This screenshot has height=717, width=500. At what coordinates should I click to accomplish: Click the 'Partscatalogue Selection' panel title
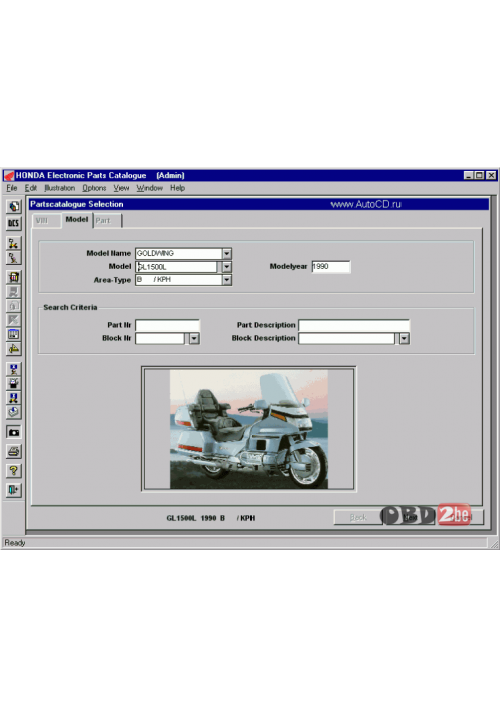[76, 204]
